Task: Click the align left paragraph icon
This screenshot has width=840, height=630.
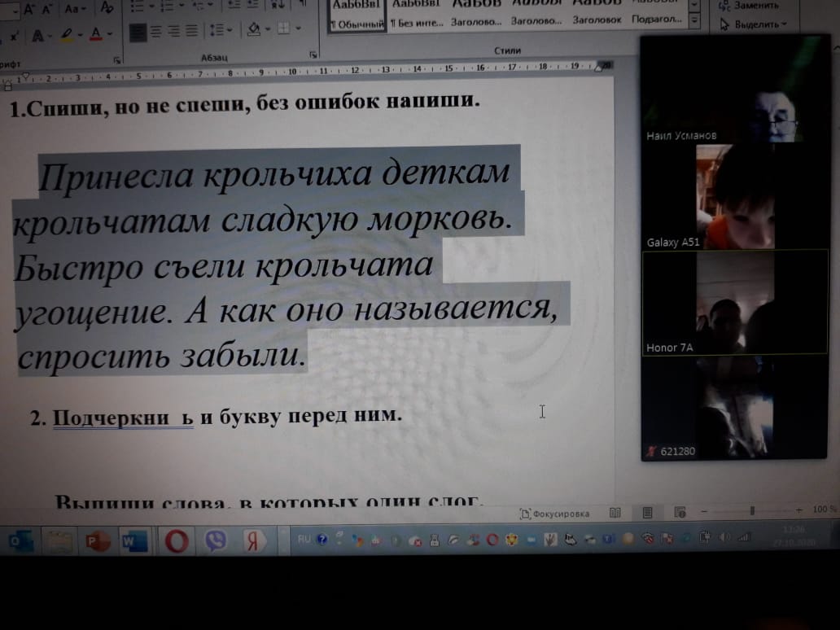Action: pos(137,31)
